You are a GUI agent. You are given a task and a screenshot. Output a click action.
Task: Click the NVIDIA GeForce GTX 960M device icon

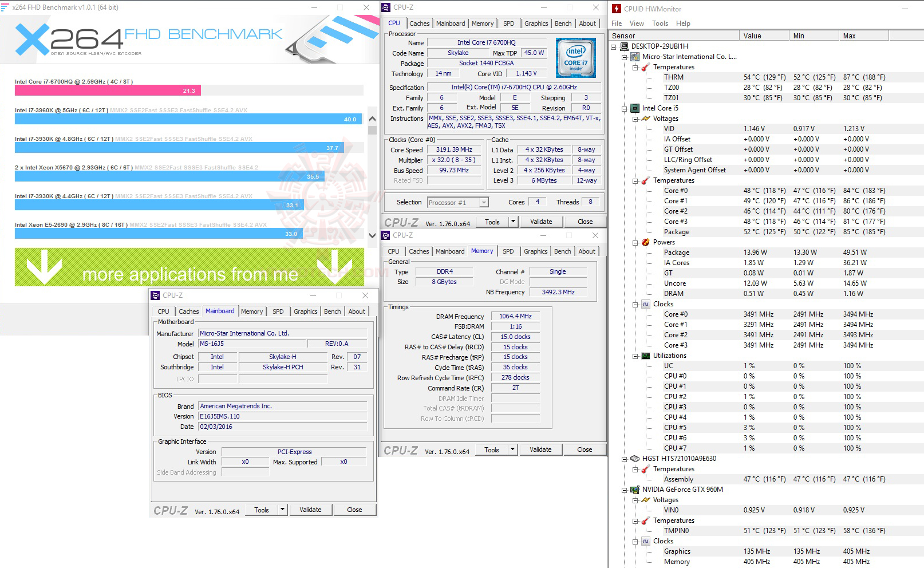634,490
